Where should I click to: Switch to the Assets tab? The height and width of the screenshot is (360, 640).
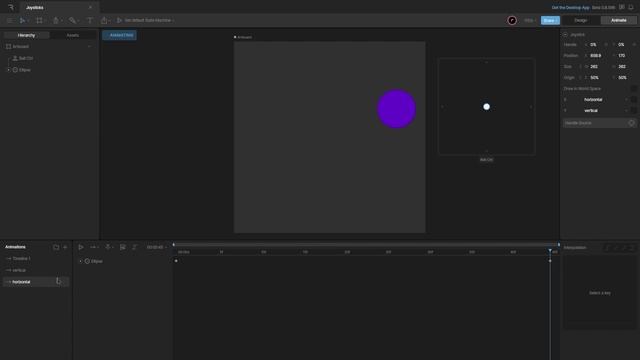point(73,36)
